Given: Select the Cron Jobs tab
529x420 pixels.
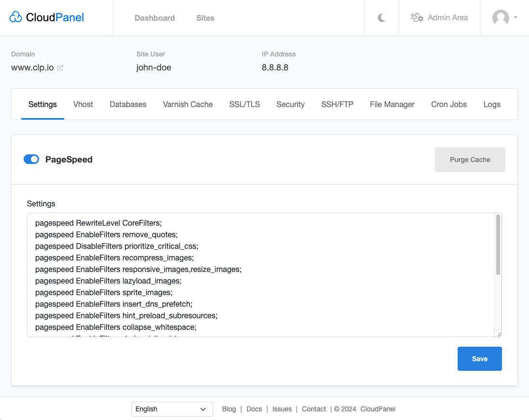Looking at the screenshot, I should [x=448, y=104].
